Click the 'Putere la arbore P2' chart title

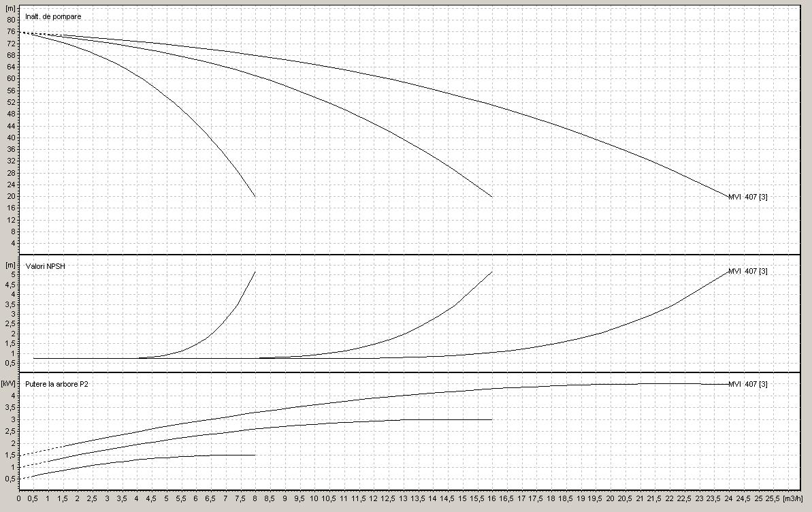point(56,384)
